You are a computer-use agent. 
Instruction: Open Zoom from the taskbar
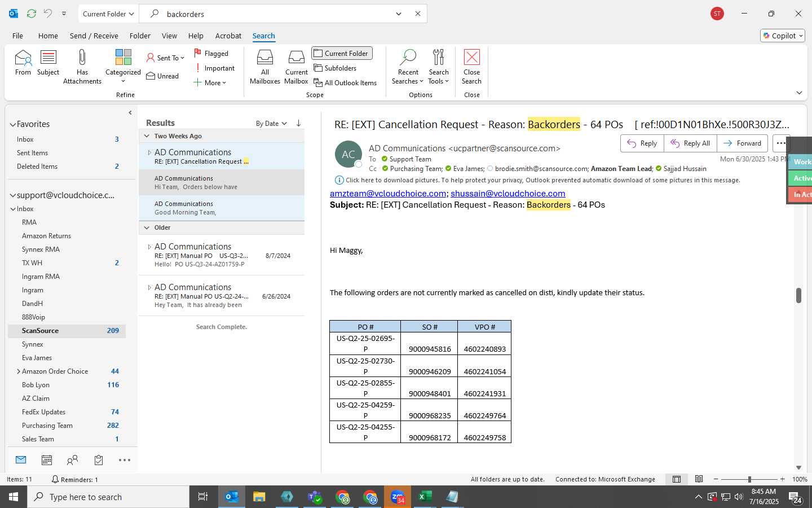[398, 497]
